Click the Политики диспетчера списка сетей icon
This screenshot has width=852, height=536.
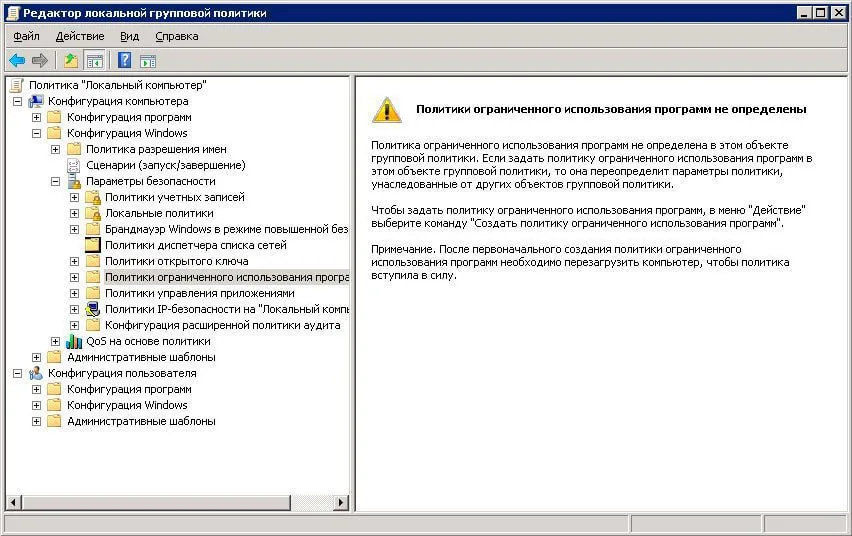pos(93,245)
